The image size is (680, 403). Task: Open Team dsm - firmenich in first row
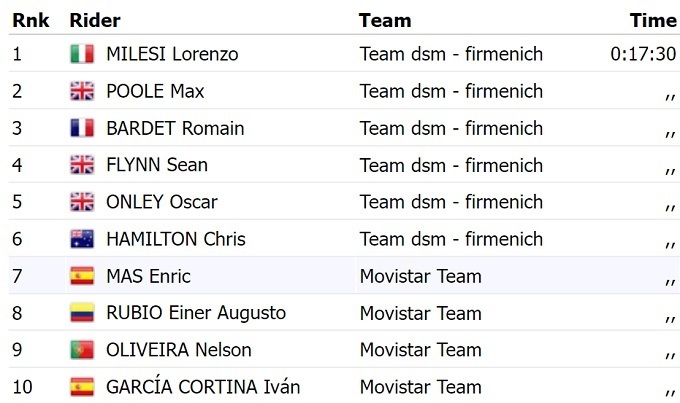(x=451, y=54)
